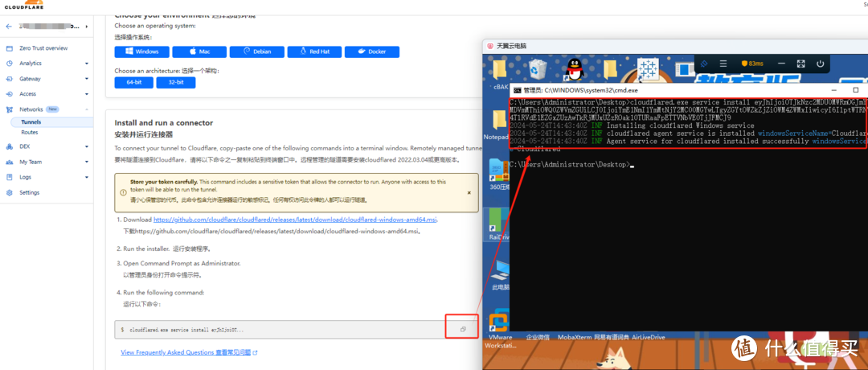868x370 pixels.
Task: Choose the 64-bit architecture
Action: [133, 83]
